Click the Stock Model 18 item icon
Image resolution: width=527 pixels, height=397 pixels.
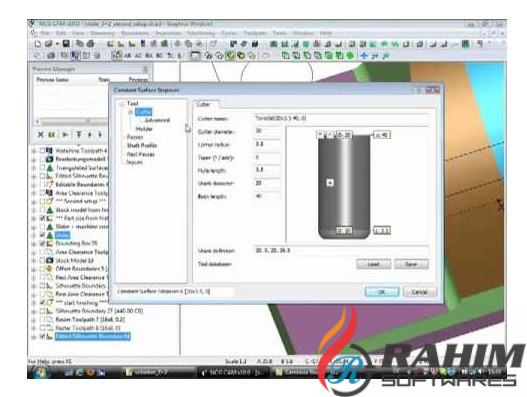(x=49, y=260)
